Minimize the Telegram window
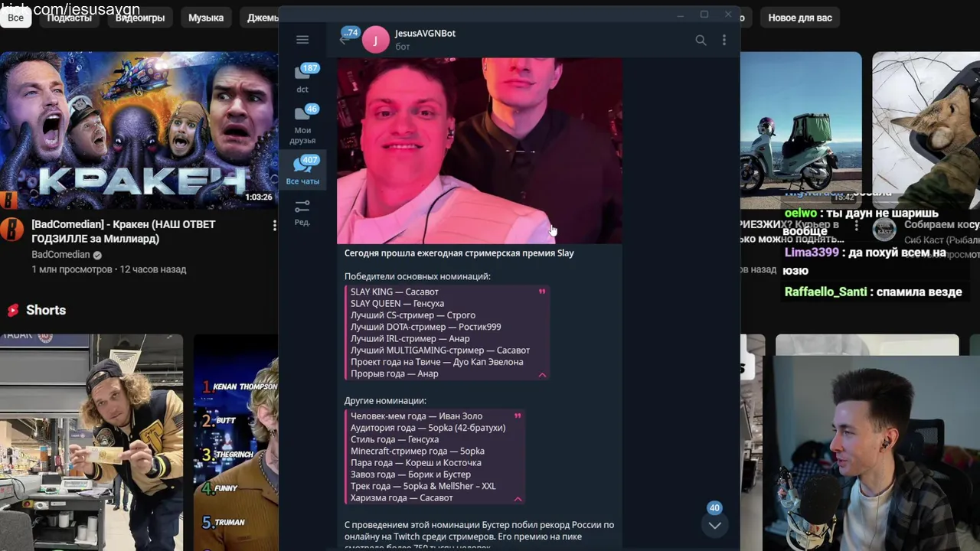 click(680, 15)
